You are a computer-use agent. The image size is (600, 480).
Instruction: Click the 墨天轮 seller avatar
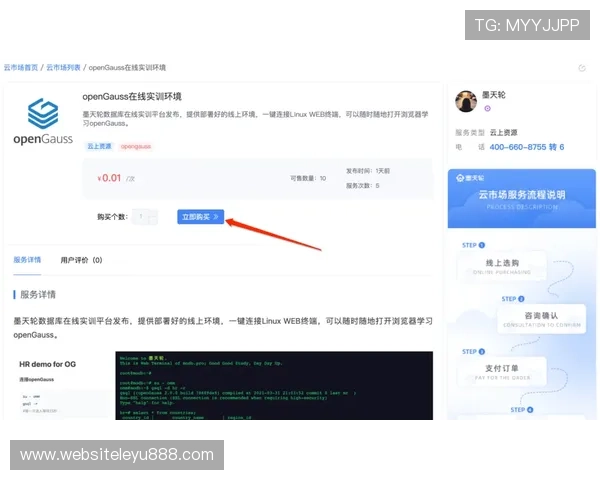tap(466, 101)
